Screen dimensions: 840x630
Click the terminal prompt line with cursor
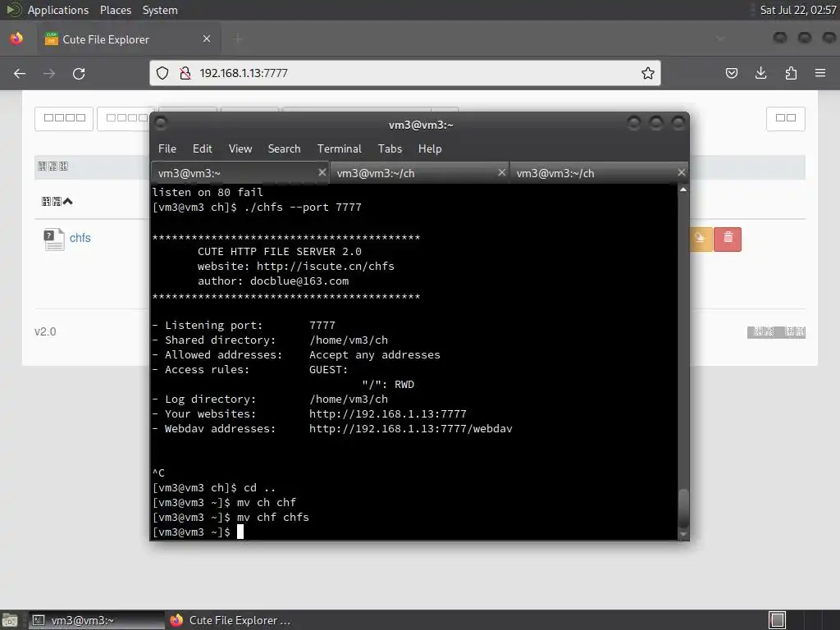click(198, 532)
